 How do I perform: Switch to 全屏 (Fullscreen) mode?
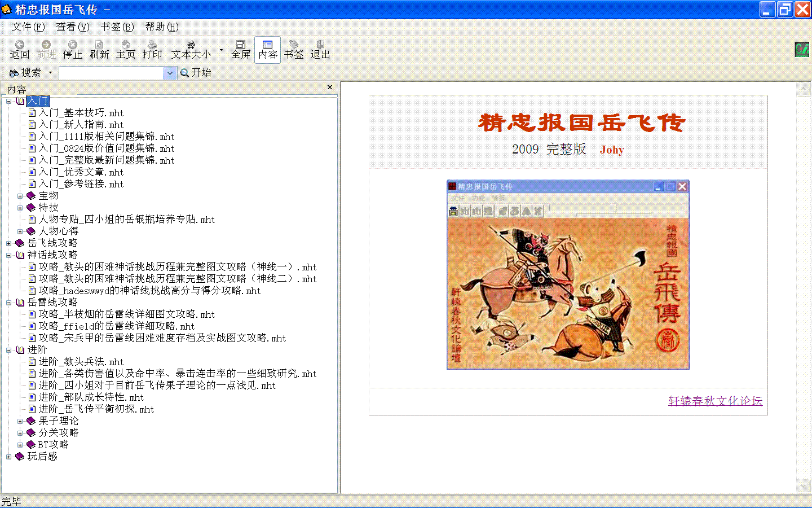pos(241,50)
